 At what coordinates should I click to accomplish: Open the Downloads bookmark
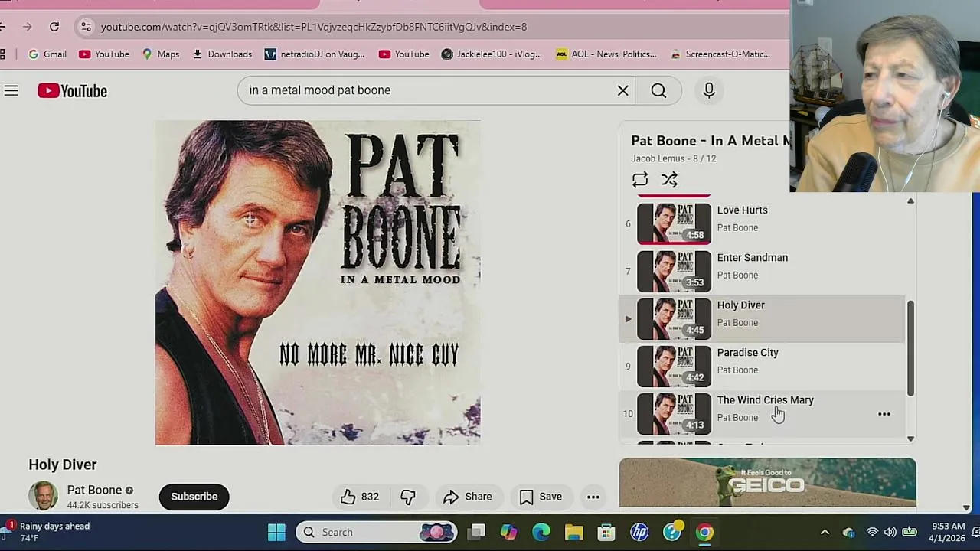tap(222, 54)
